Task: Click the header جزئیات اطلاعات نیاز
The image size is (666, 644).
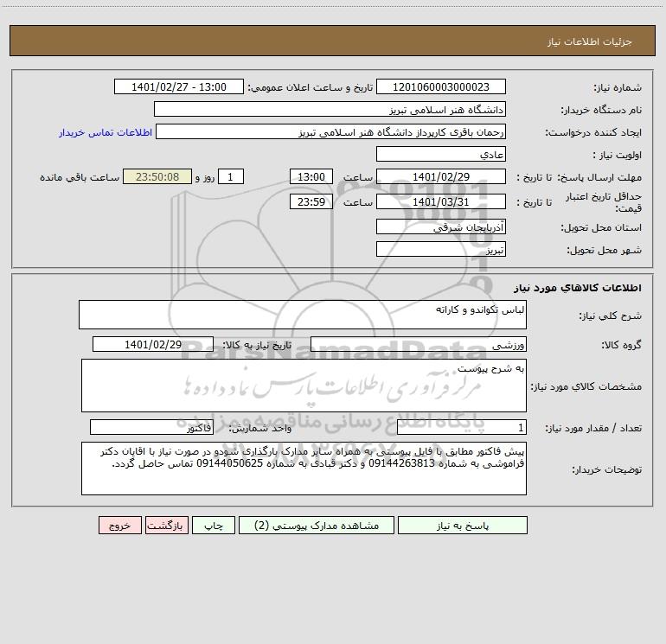Action: [x=589, y=41]
